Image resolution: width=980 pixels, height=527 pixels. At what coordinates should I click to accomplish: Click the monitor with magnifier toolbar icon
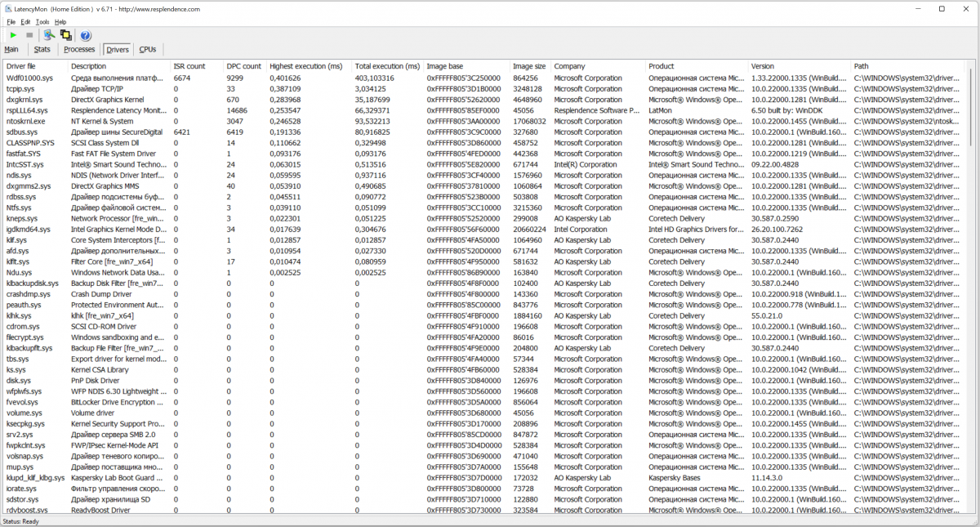(x=49, y=35)
